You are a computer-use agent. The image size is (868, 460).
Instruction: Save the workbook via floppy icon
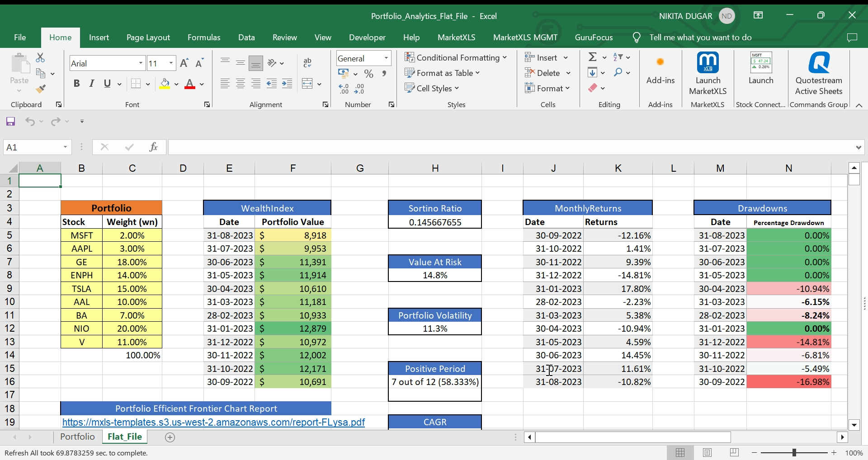[11, 122]
